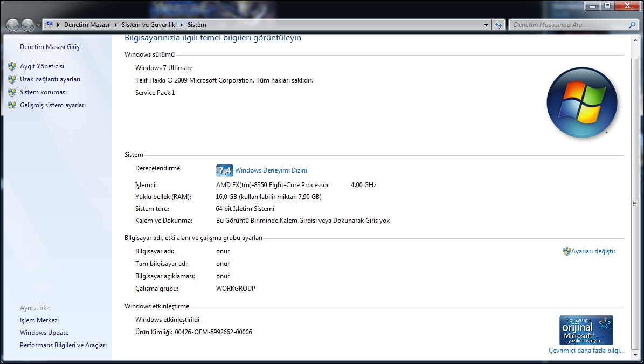Click the shield icon beside Aygıt Yöneticisi
This screenshot has height=364, width=644.
pos(12,66)
